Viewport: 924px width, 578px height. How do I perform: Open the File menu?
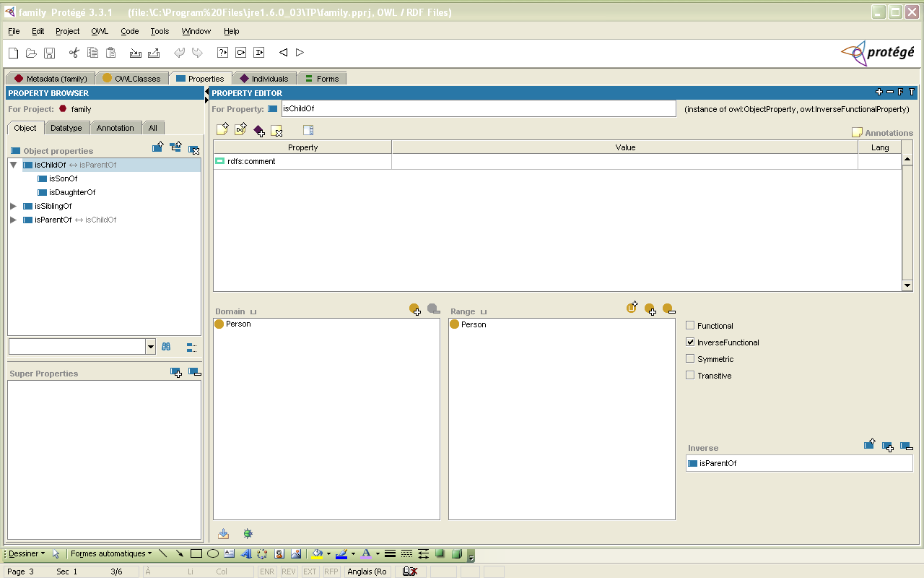click(14, 31)
